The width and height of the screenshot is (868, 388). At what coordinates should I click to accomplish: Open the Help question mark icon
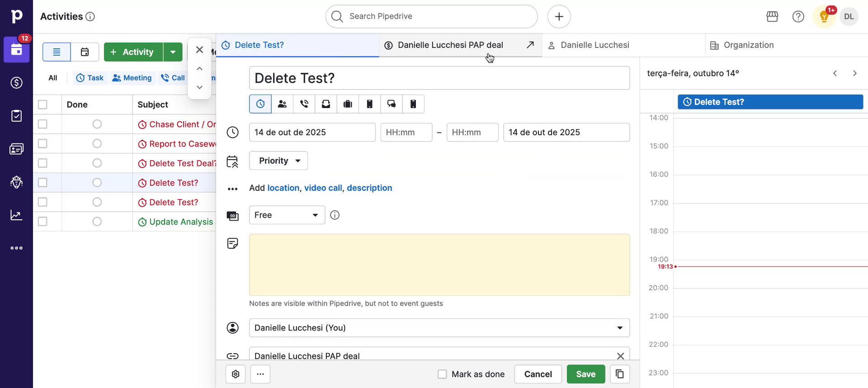(x=798, y=17)
